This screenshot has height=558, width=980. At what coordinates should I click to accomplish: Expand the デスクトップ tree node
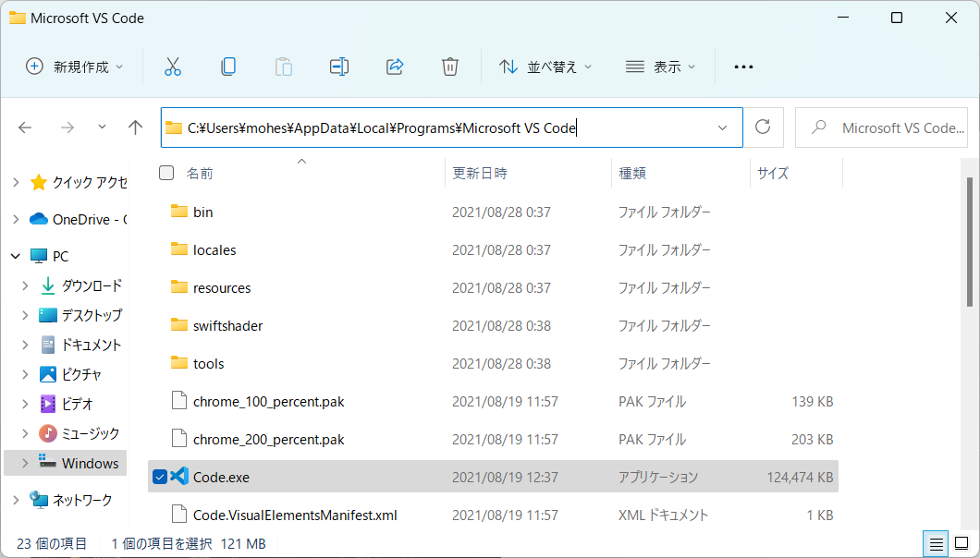25,315
